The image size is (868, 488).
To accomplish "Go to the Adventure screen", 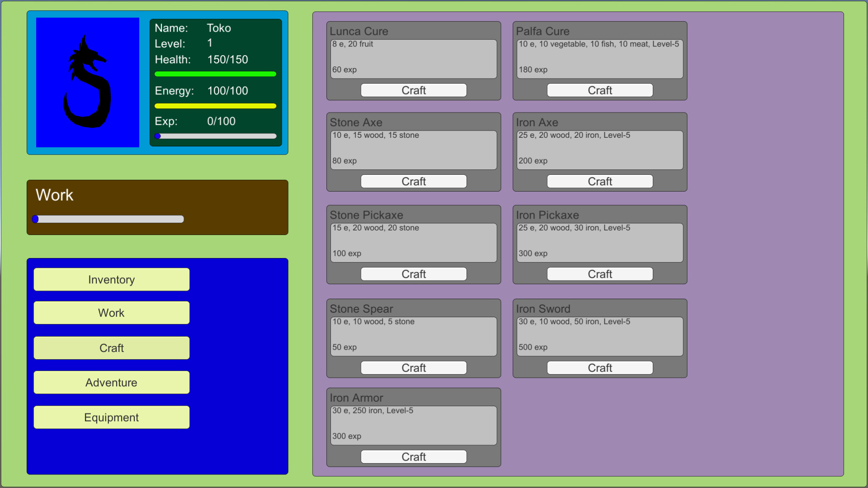I will 111,383.
